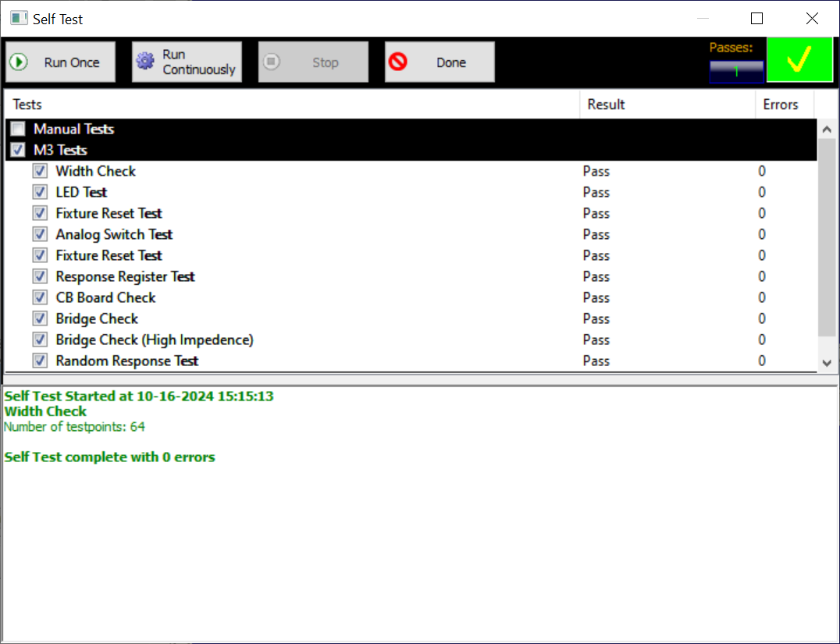The height and width of the screenshot is (644, 840).
Task: Click the gear icon on Run Continuously
Action: pos(145,61)
